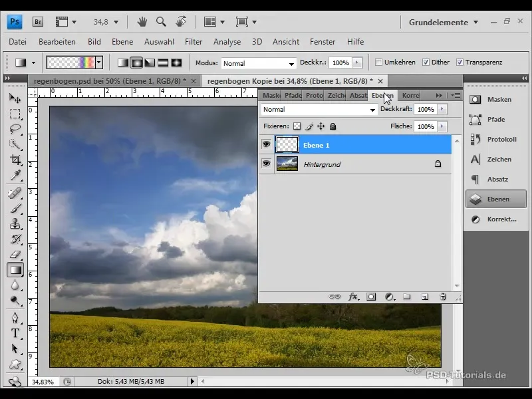
Task: Add a layer style via fx icon
Action: tap(353, 297)
